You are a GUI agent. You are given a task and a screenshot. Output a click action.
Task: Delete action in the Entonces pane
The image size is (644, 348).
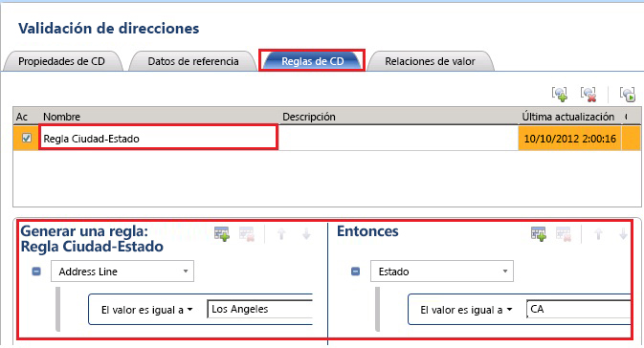pos(564,234)
